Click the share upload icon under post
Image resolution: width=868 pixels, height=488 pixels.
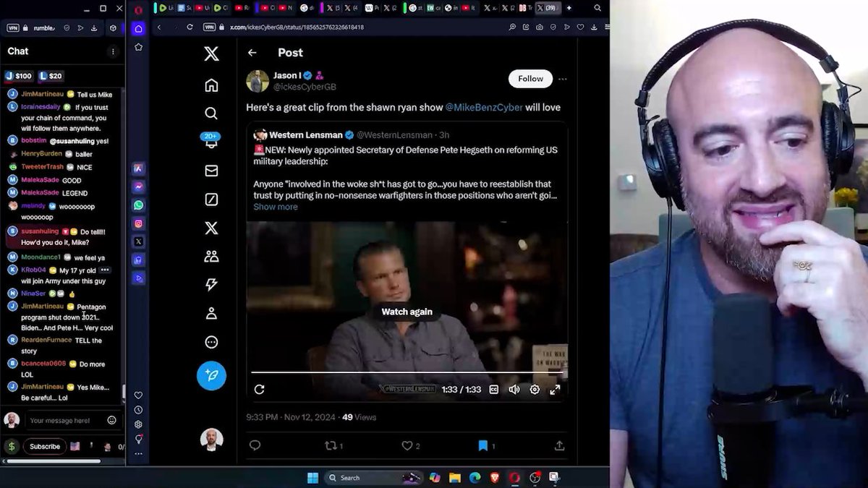(x=559, y=446)
